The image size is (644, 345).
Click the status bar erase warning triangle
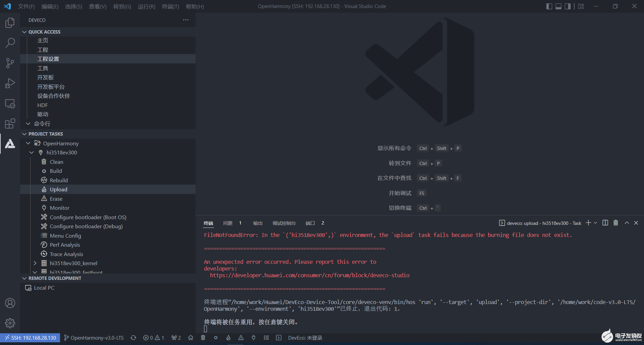(241, 338)
